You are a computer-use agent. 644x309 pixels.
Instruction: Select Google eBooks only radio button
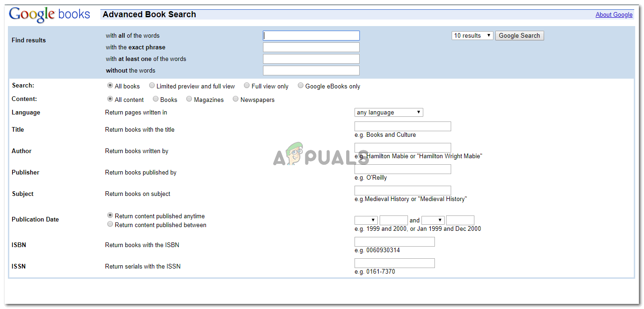click(301, 86)
